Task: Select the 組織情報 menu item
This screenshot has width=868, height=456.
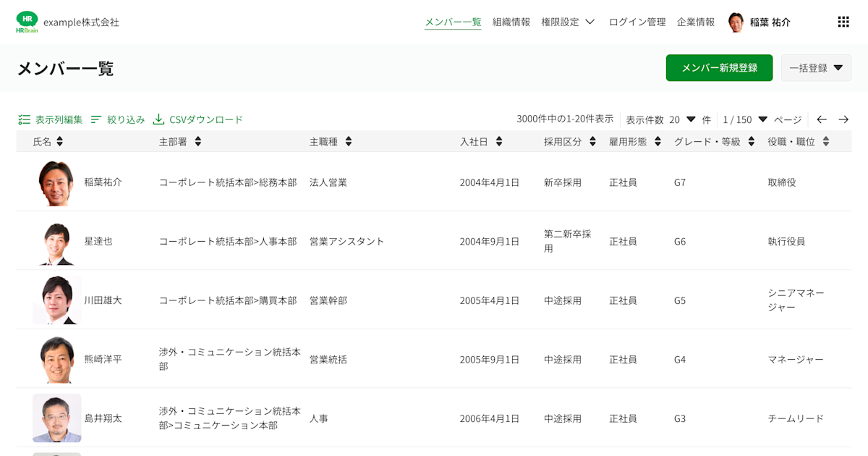Action: click(511, 22)
